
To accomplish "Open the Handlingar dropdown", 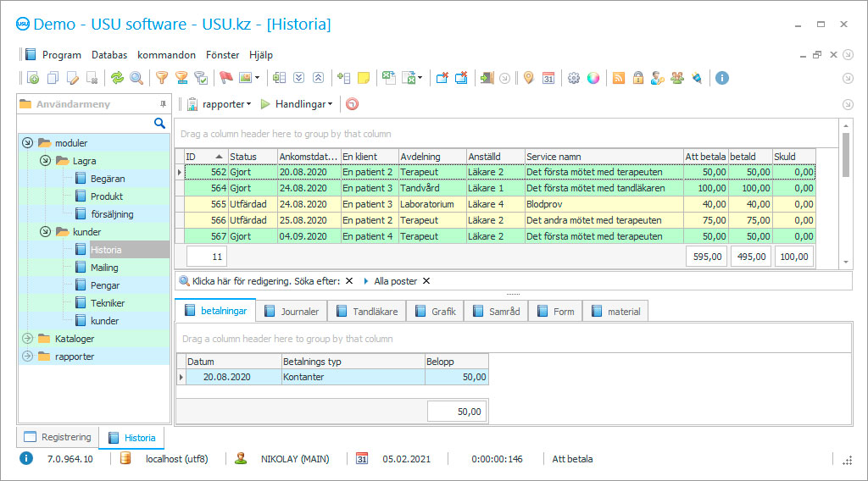I will point(297,104).
